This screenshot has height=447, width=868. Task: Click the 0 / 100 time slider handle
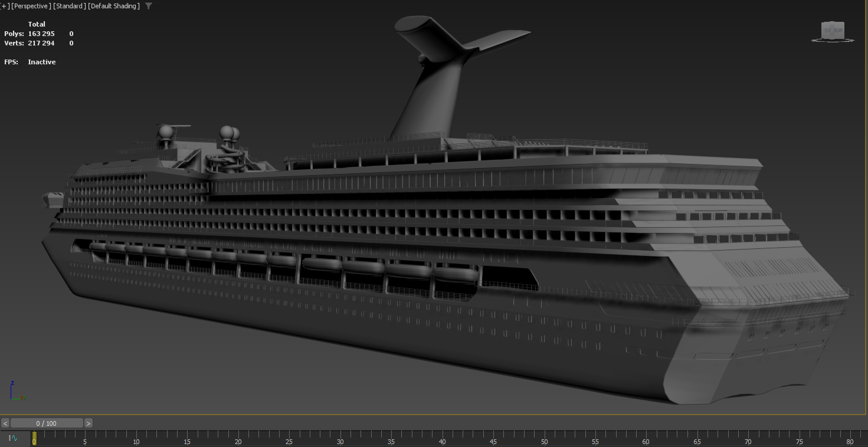(47, 423)
